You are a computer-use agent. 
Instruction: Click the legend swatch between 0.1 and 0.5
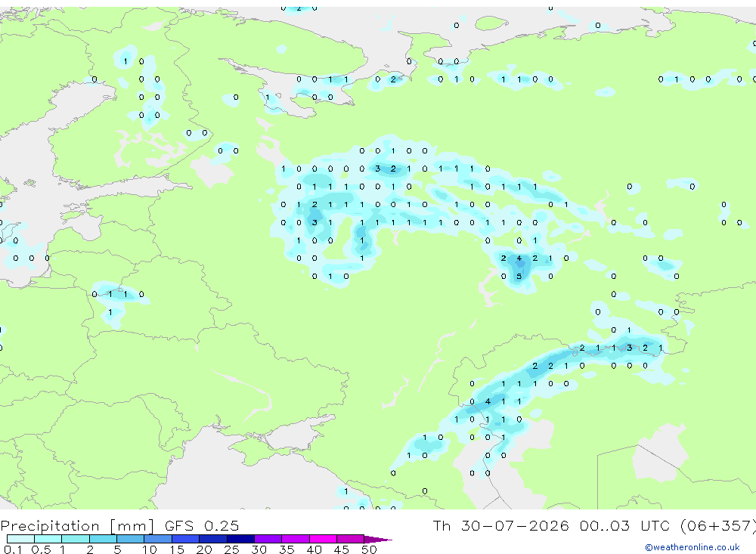(20, 539)
